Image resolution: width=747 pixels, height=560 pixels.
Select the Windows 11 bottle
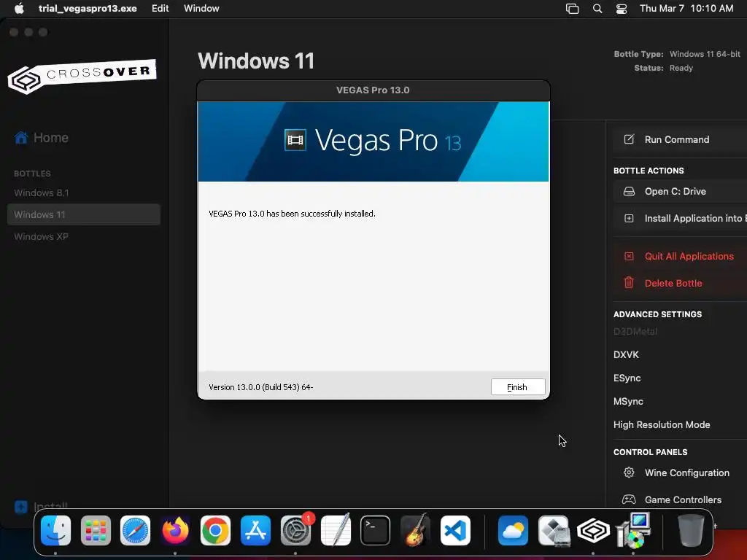pyautogui.click(x=84, y=214)
